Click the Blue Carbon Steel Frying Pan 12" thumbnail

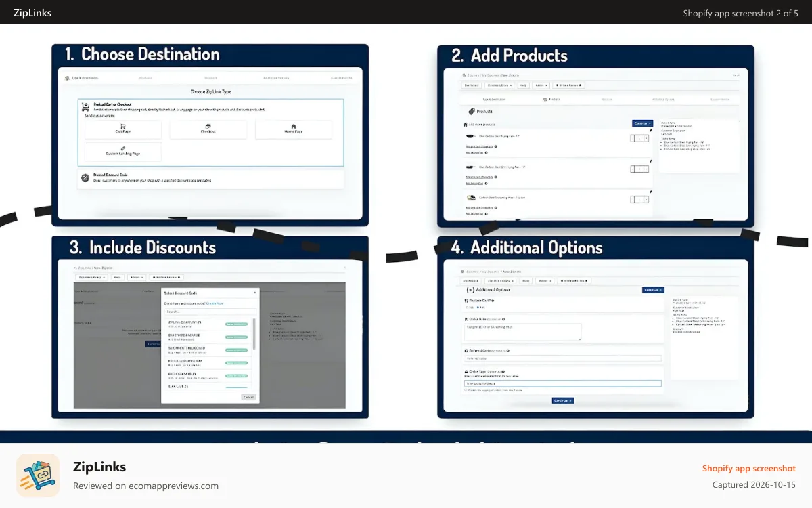[x=470, y=136]
